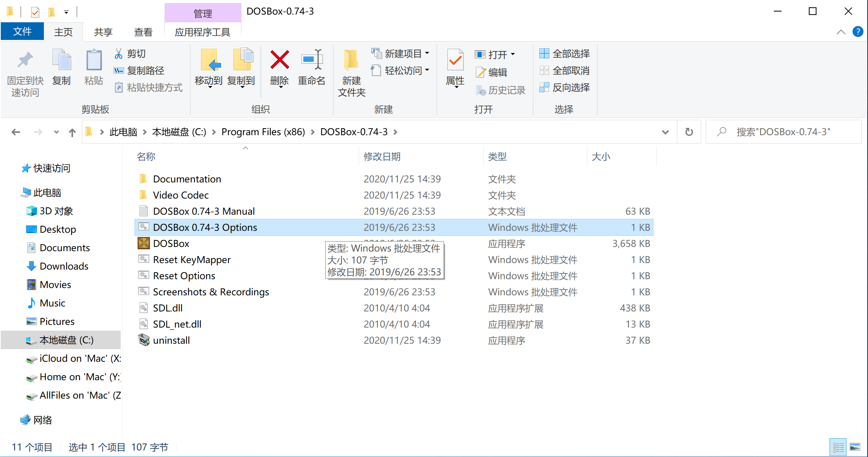Click in the search DOSBox-0.74-3 box
Screen dimensions: 868x457
pyautogui.click(x=783, y=132)
